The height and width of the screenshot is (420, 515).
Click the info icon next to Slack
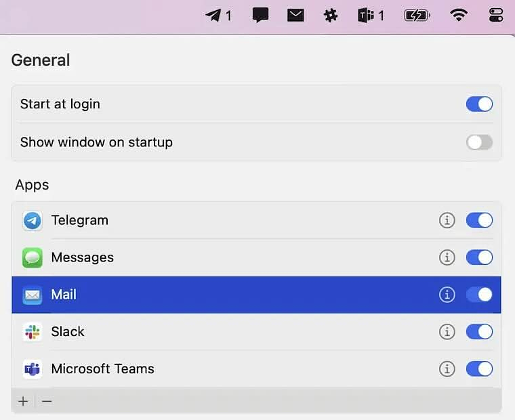point(447,331)
